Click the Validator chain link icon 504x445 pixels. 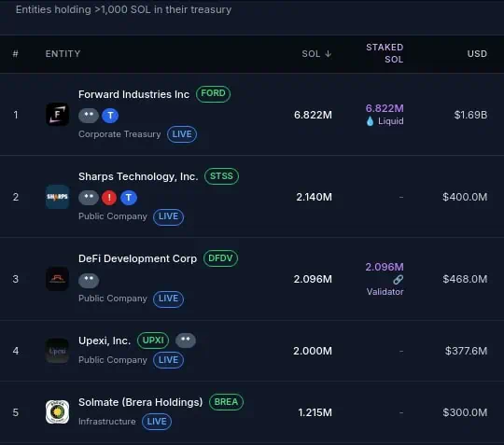pos(398,280)
